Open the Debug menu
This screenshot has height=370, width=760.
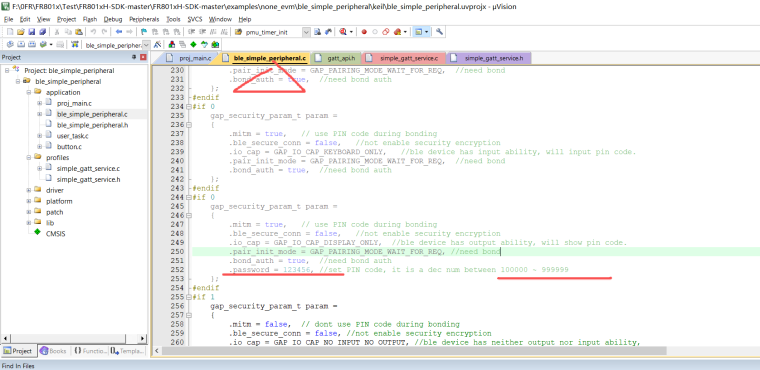(x=113, y=19)
